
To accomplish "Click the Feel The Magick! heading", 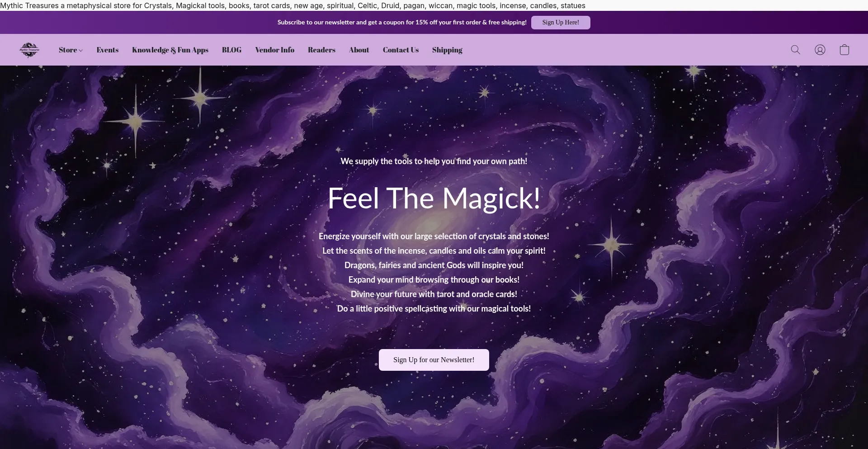I will [x=434, y=198].
